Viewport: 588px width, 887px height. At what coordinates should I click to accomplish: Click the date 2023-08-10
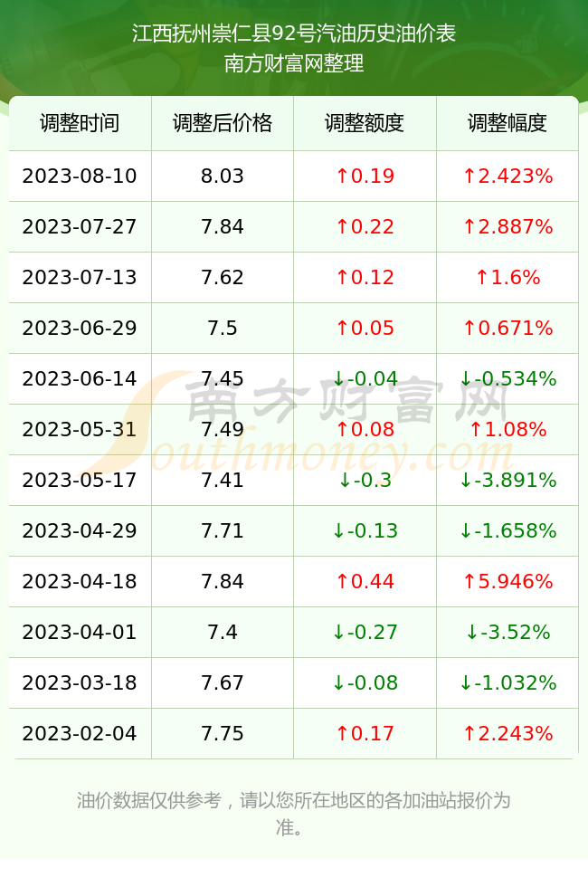pyautogui.click(x=80, y=176)
